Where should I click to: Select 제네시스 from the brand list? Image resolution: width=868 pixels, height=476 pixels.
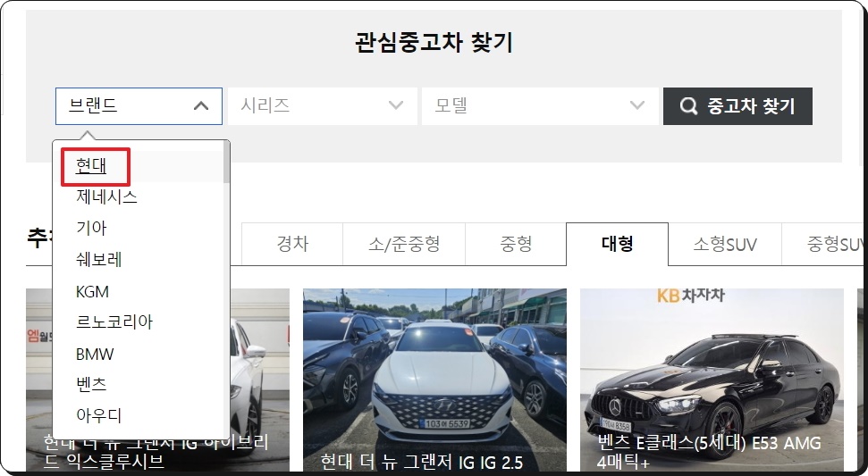click(x=106, y=196)
